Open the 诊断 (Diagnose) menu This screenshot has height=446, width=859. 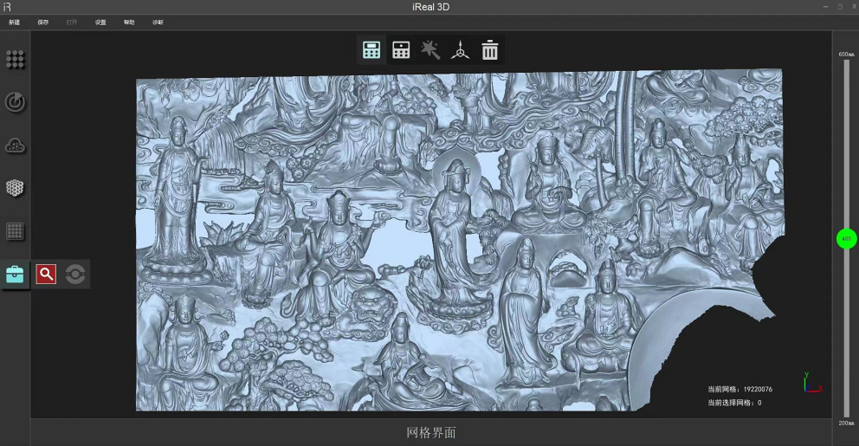click(158, 22)
